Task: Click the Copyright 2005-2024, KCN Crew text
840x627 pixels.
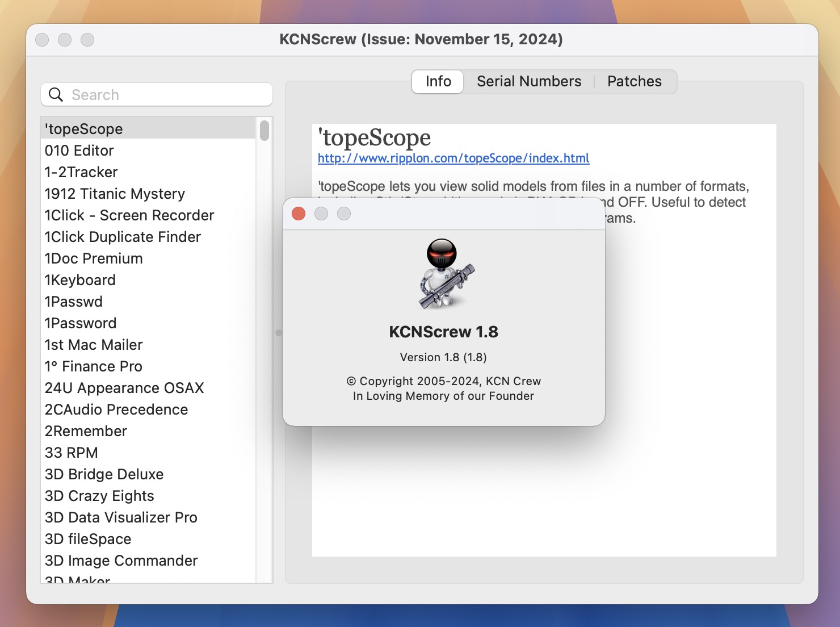Action: pos(443,381)
